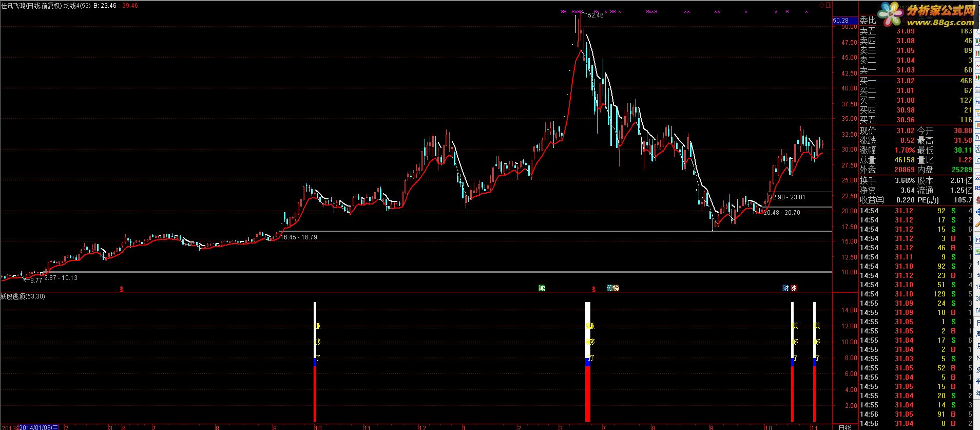
Task: Click the 佳讯飞鸿(日线 前复权) chart title
Action: (31, 5)
